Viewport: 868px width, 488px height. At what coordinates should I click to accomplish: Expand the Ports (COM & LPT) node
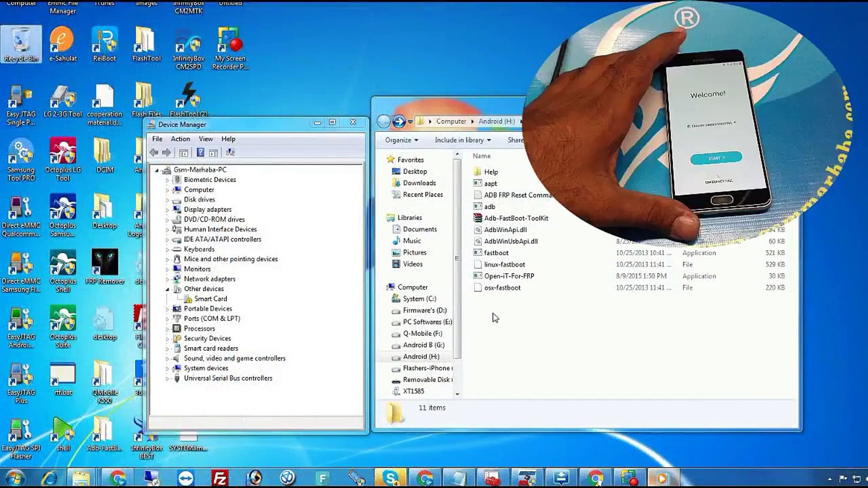(x=167, y=319)
